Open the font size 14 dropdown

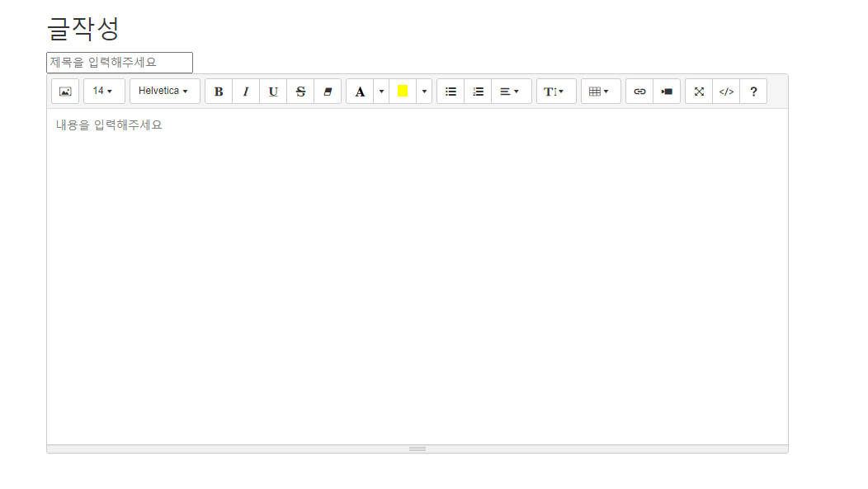(x=104, y=92)
